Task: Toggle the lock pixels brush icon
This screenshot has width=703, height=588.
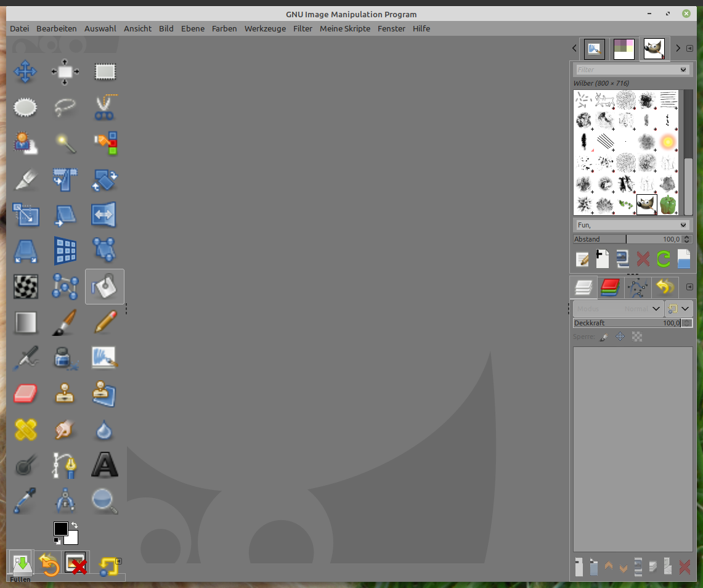Action: pos(604,337)
